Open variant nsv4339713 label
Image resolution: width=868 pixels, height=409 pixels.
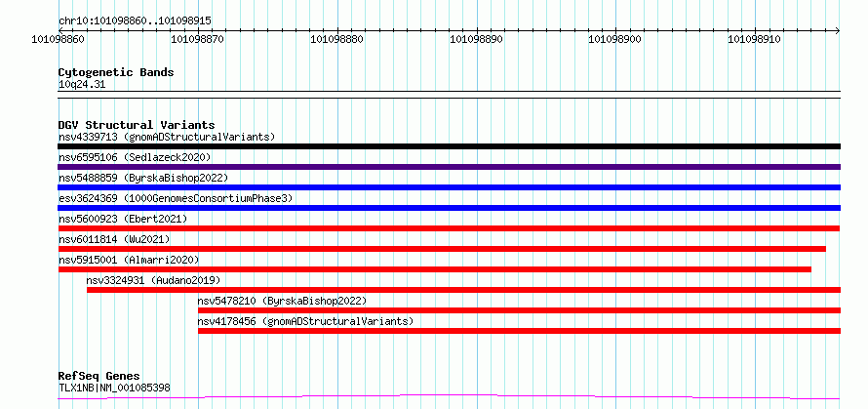167,137
